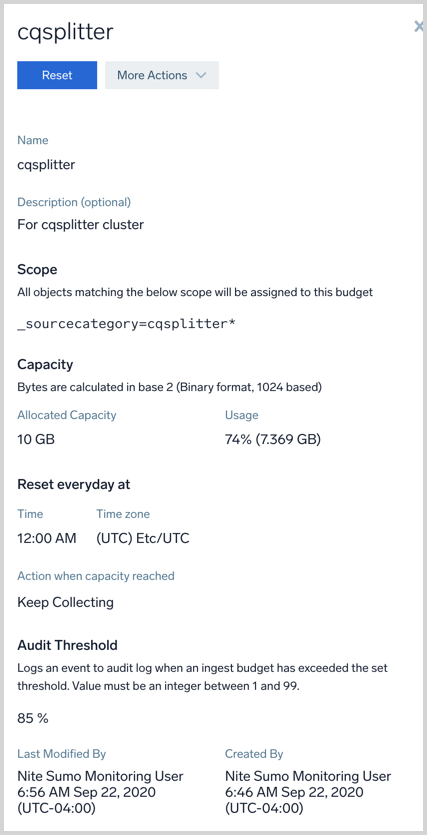The width and height of the screenshot is (427, 835).
Task: Click the Name value cqsplitter
Action: 46,165
